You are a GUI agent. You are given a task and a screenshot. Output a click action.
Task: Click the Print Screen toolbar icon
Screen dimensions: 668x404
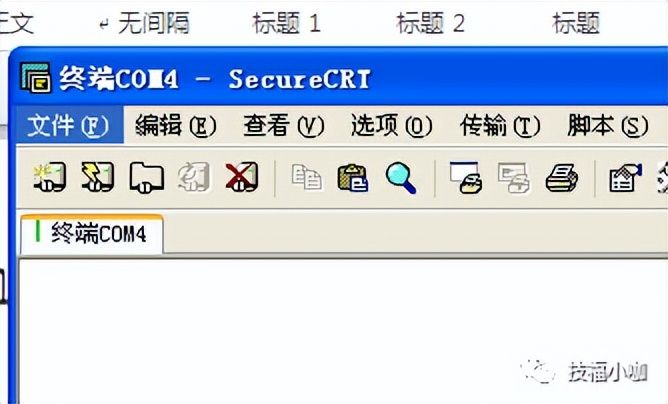pyautogui.click(x=466, y=177)
